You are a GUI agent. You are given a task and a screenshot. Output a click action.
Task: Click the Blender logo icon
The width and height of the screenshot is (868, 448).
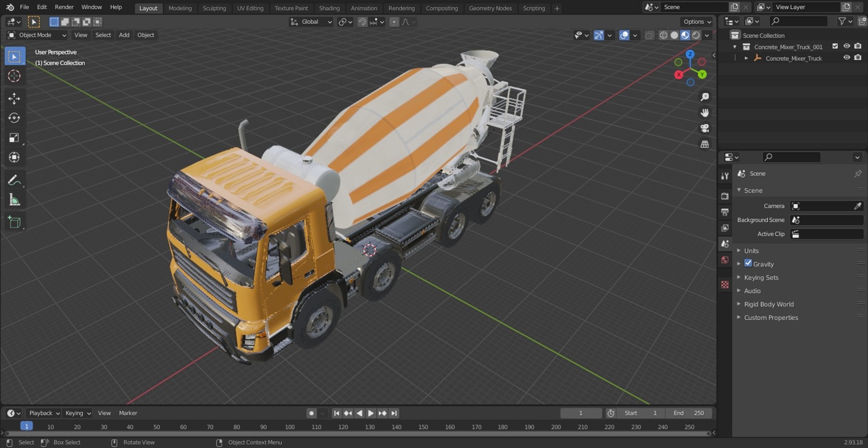[x=10, y=7]
